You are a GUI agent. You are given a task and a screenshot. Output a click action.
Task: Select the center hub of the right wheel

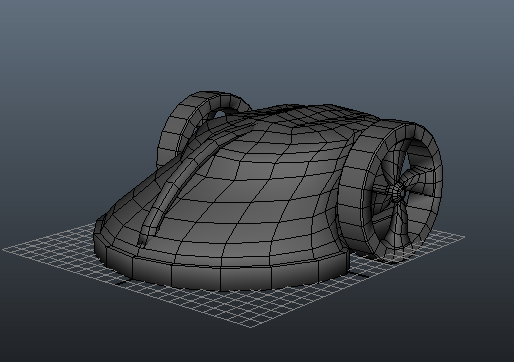pos(397,192)
